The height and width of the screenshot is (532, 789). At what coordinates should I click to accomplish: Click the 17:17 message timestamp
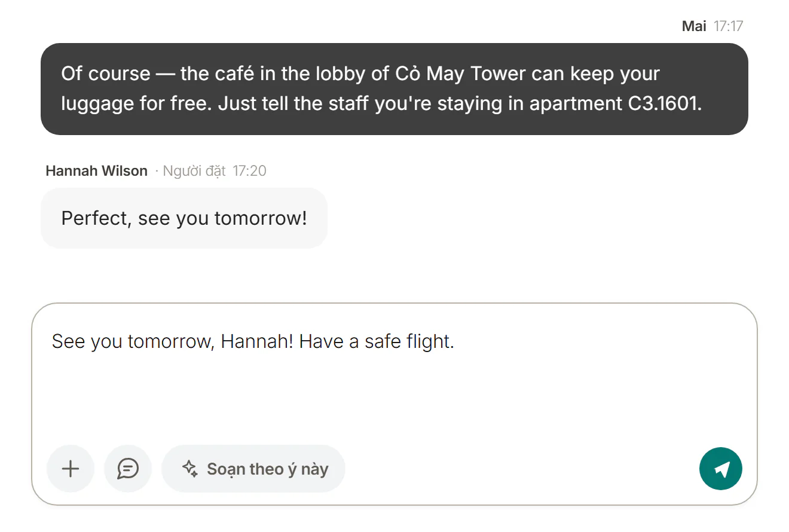point(729,26)
